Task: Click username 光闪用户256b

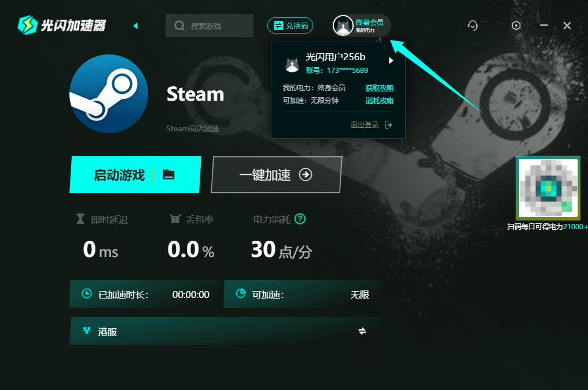Action: [x=335, y=57]
